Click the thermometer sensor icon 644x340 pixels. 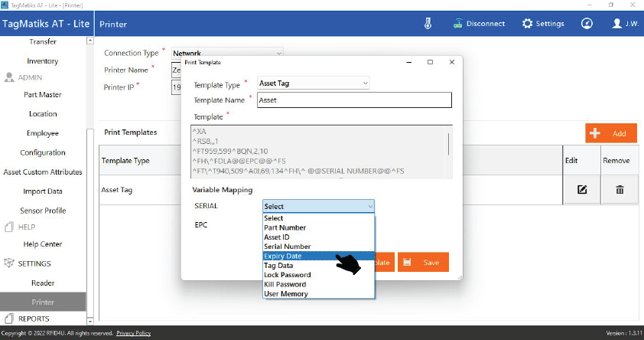(x=428, y=23)
